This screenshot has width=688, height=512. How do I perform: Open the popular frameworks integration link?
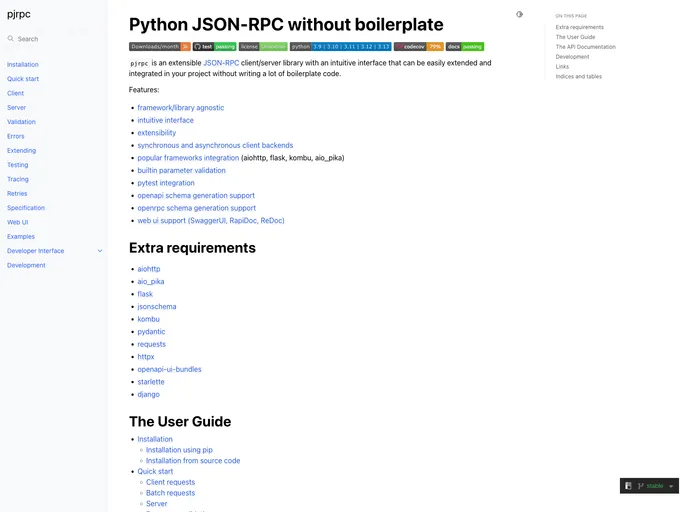click(x=188, y=158)
